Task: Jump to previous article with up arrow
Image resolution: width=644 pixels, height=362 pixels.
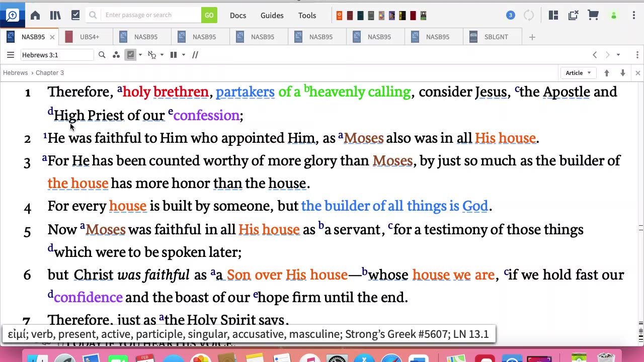Action: point(607,73)
